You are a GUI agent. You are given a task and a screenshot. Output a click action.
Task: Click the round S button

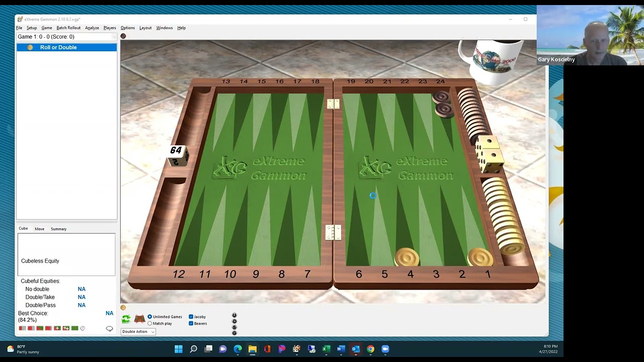pyautogui.click(x=234, y=327)
